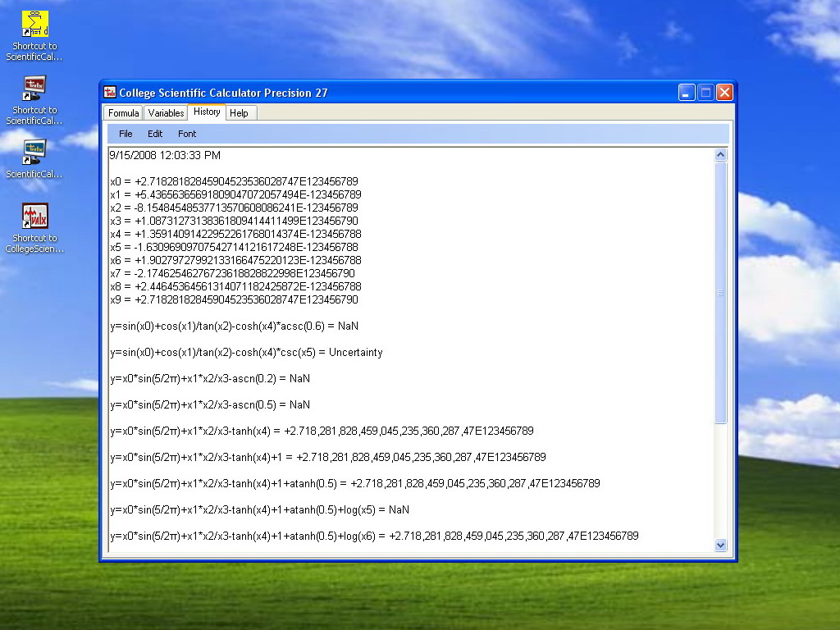Click the x0 value line in history
This screenshot has height=630, width=840.
pyautogui.click(x=234, y=181)
